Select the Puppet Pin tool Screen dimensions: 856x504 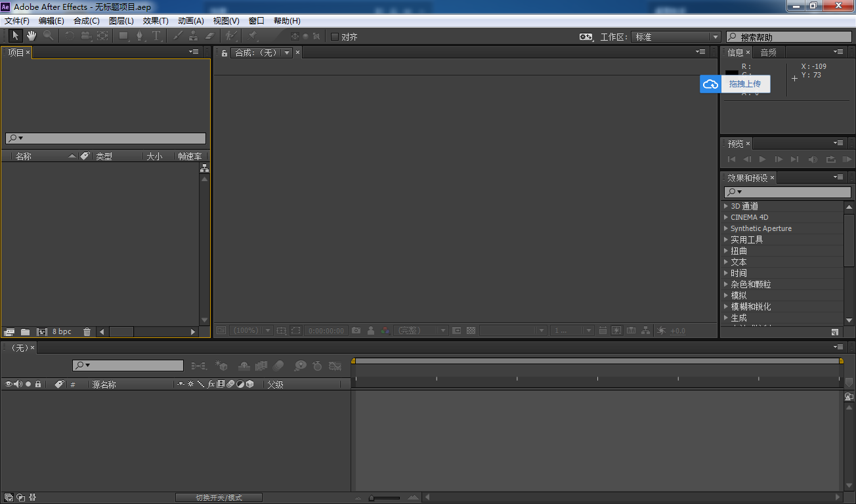tap(253, 36)
